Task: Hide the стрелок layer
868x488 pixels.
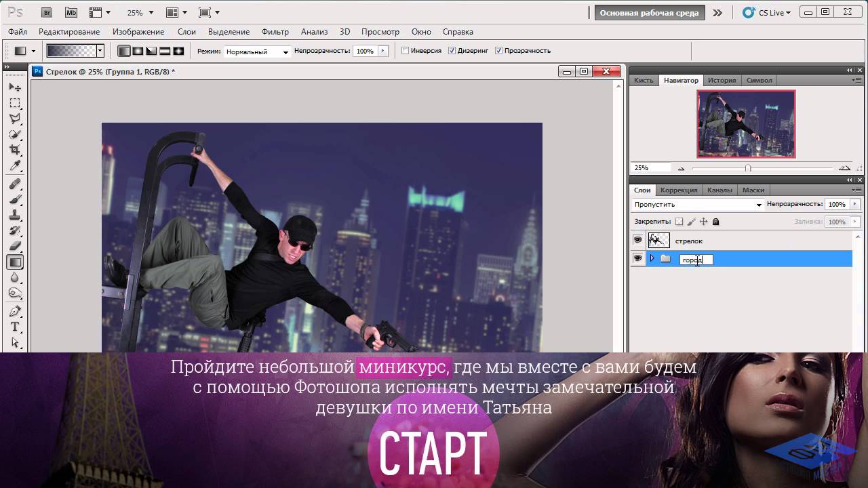Action: (x=637, y=240)
